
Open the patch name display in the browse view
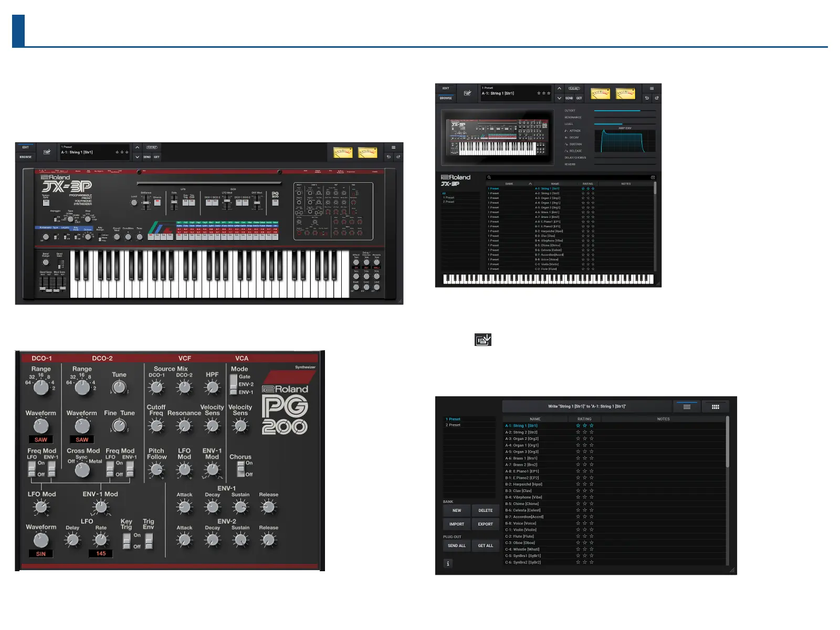(x=517, y=93)
